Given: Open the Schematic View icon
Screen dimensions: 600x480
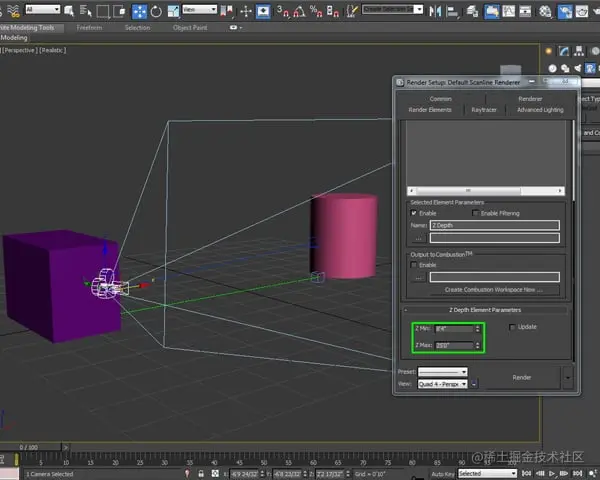Looking at the screenshot, I should pyautogui.click(x=525, y=11).
